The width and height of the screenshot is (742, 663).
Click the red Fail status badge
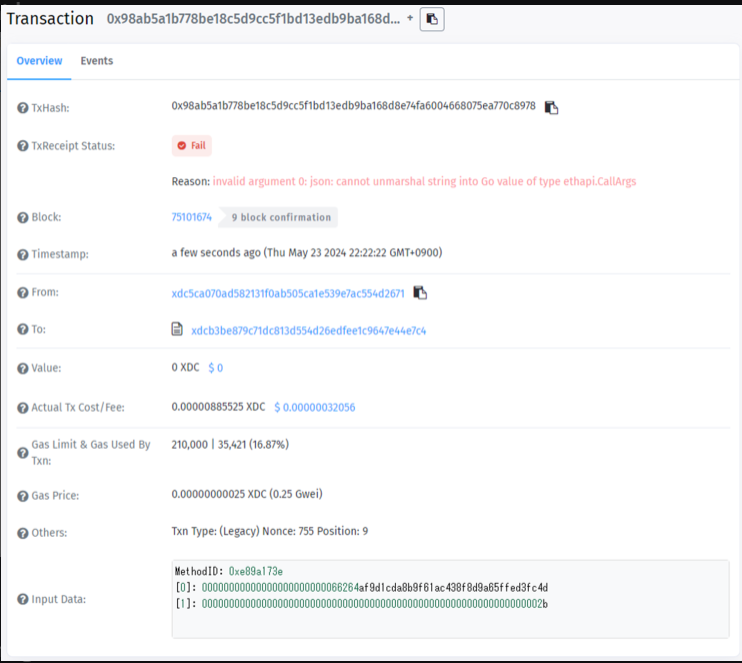[x=191, y=145]
